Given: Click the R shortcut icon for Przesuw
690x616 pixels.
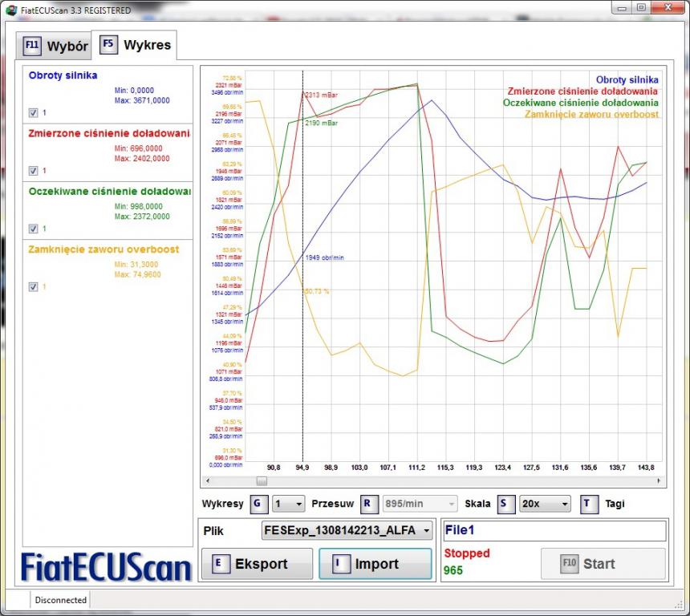Looking at the screenshot, I should 368,505.
